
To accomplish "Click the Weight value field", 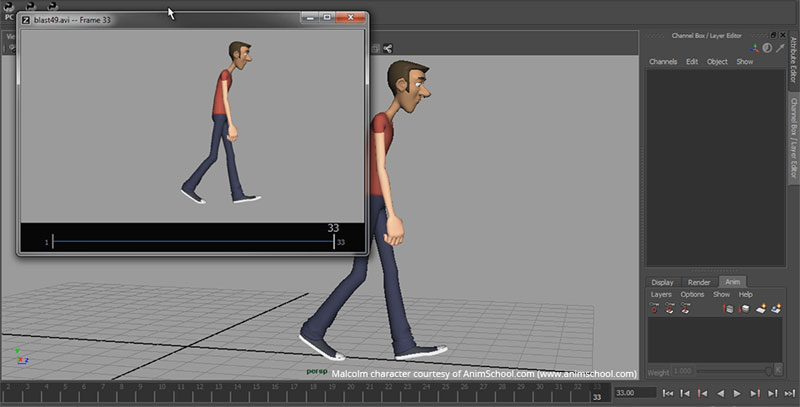I will click(x=682, y=371).
